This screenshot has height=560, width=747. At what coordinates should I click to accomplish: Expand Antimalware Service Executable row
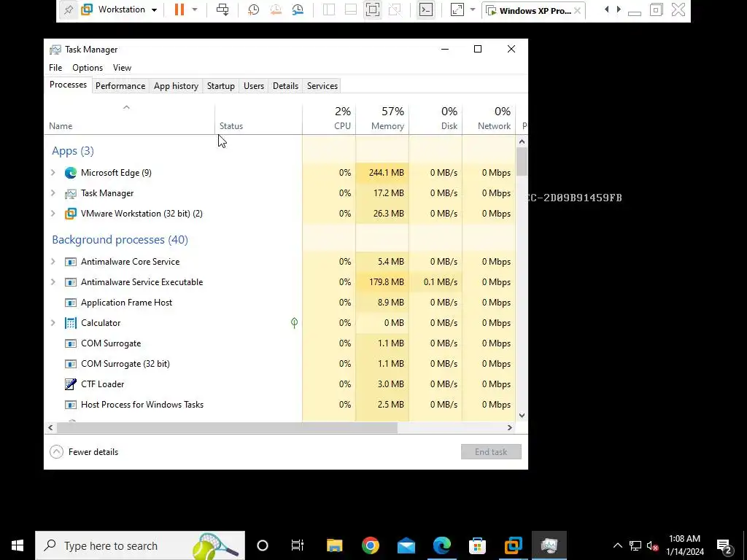point(53,282)
